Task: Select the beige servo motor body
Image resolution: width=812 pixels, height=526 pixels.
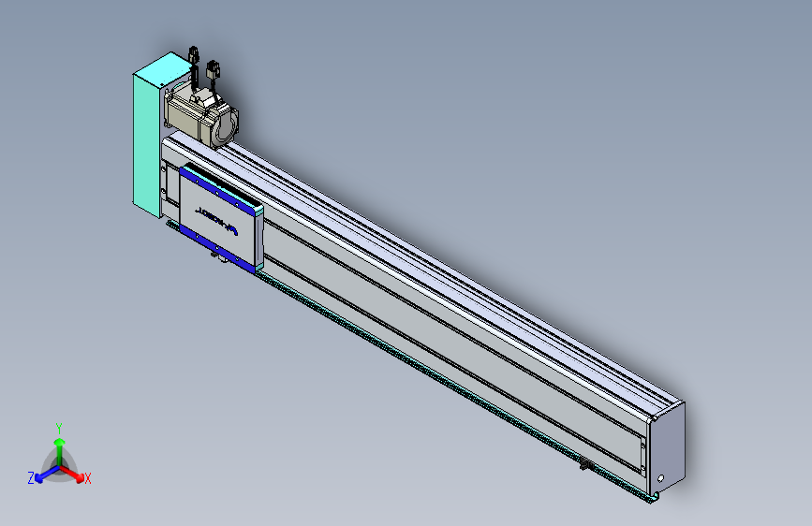Action: 201,117
